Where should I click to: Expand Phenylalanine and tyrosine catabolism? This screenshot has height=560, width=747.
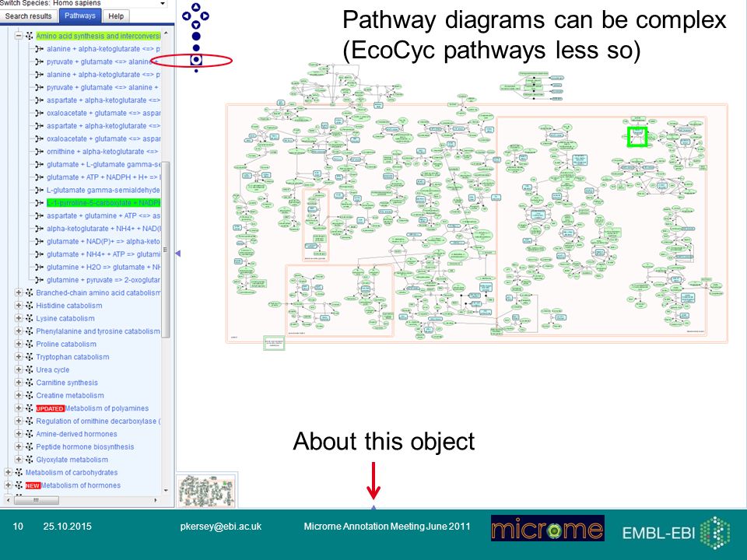19,331
